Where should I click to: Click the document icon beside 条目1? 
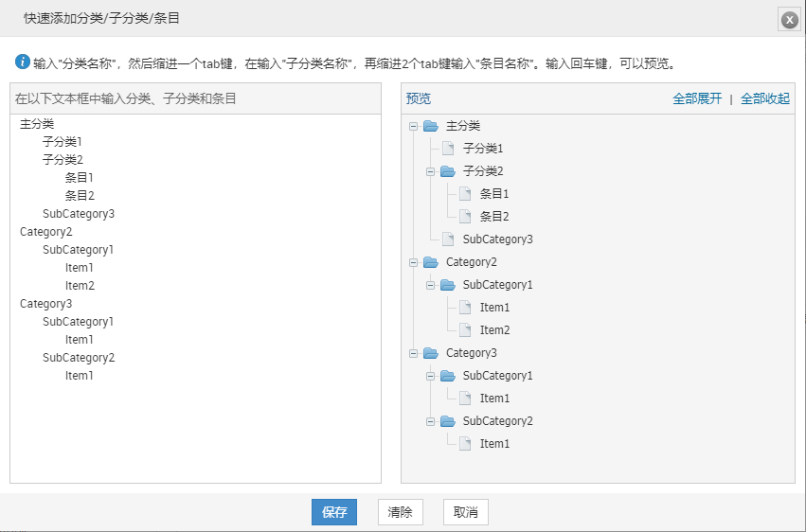[465, 194]
